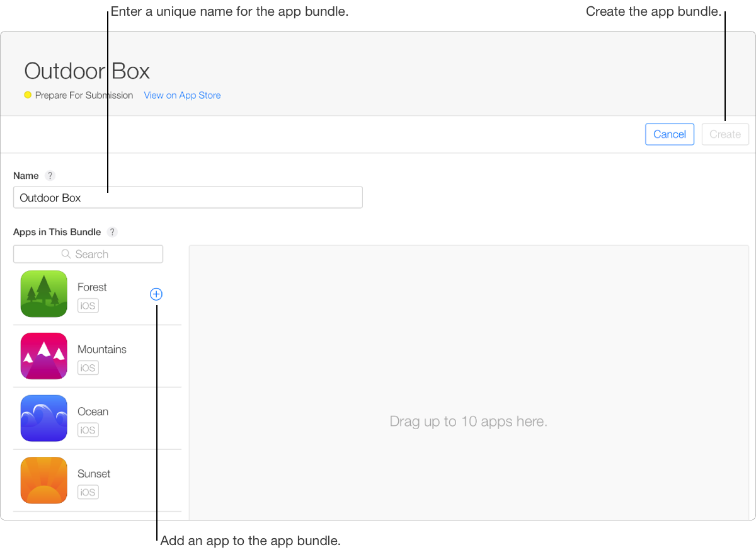This screenshot has height=552, width=756.
Task: Select the Ocean app icon
Action: [x=43, y=418]
